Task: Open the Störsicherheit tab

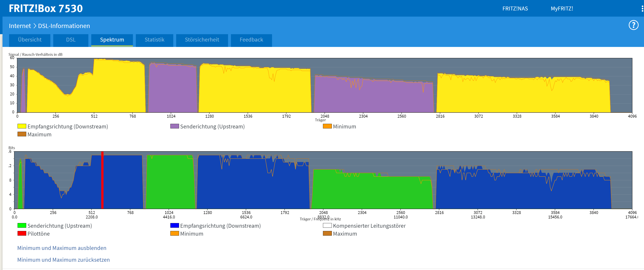Action: coord(202,40)
